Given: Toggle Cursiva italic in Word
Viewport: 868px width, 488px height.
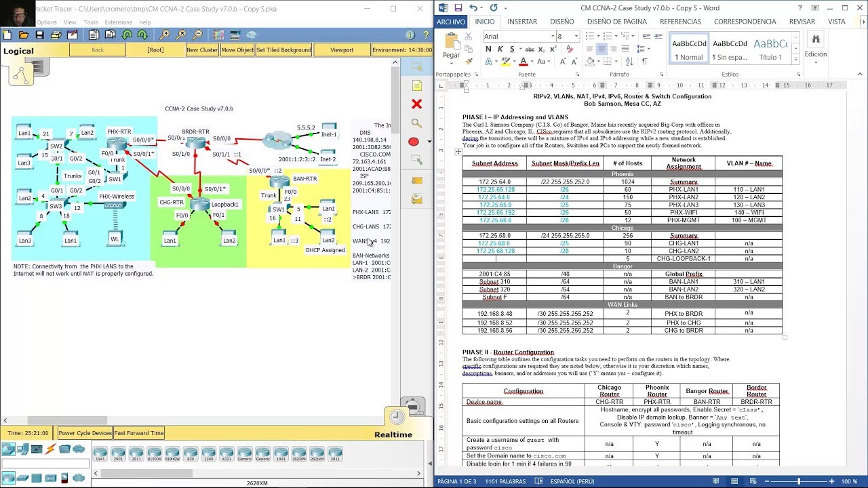Looking at the screenshot, I should pyautogui.click(x=500, y=49).
